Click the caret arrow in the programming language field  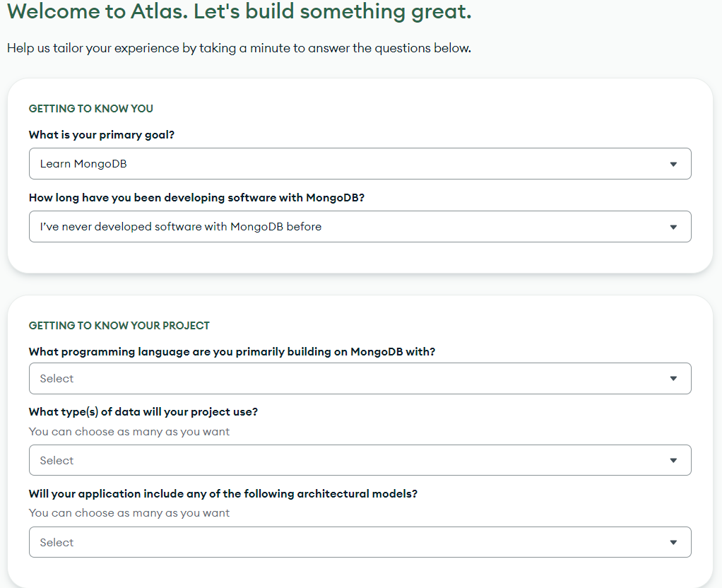(673, 379)
